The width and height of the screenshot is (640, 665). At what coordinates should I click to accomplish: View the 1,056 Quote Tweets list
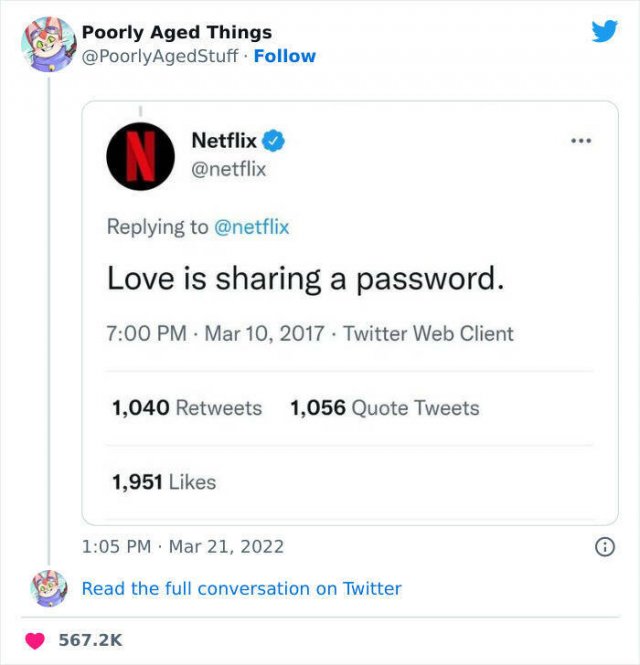pyautogui.click(x=385, y=408)
